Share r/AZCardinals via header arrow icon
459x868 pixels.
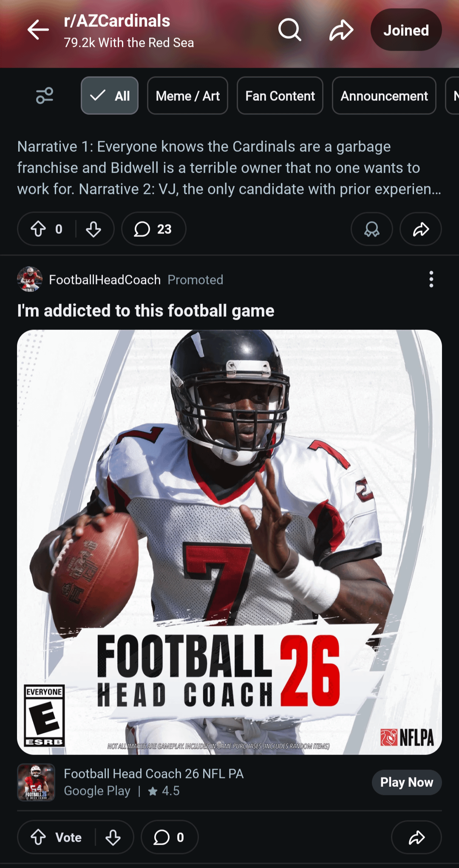341,30
